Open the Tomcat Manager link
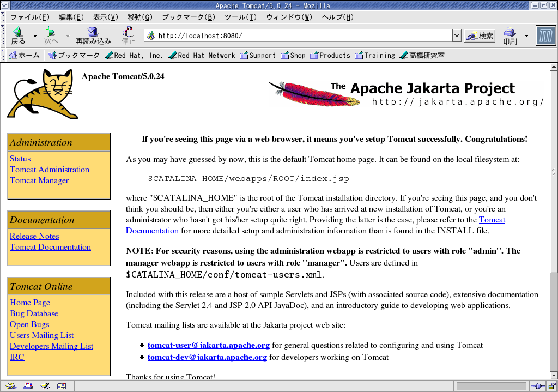 click(39, 180)
